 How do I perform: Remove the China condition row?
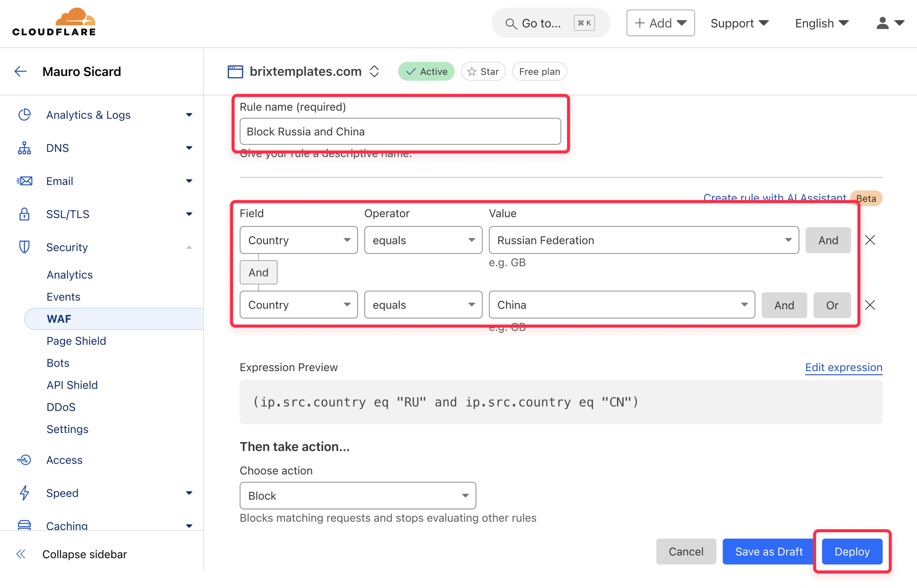tap(870, 305)
